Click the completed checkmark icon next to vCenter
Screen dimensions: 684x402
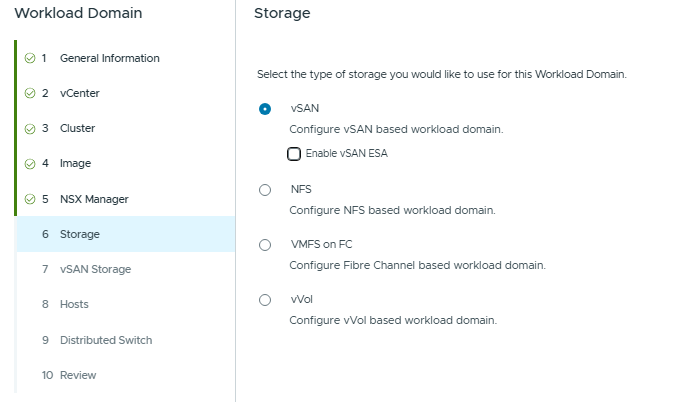[x=29, y=93]
